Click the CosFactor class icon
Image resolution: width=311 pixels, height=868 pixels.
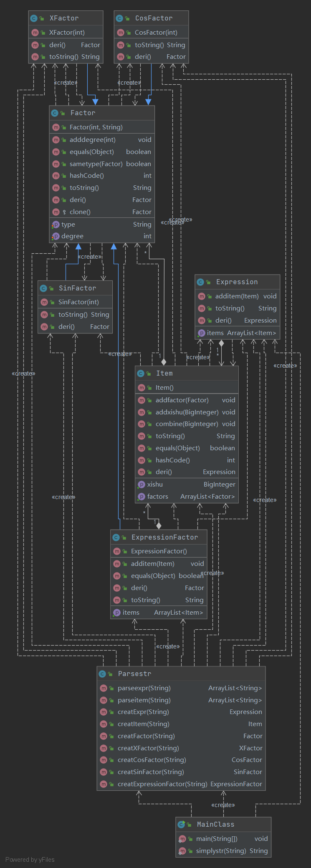[x=119, y=18]
